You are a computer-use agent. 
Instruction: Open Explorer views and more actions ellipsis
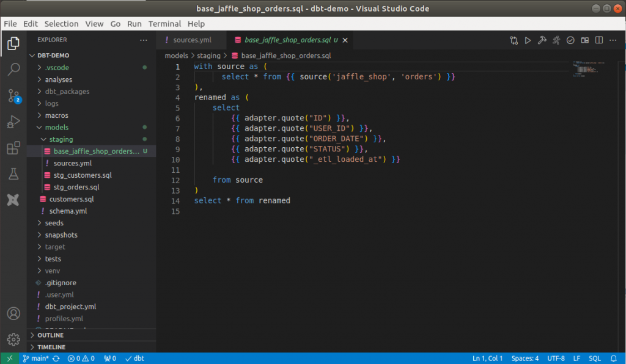click(x=143, y=40)
